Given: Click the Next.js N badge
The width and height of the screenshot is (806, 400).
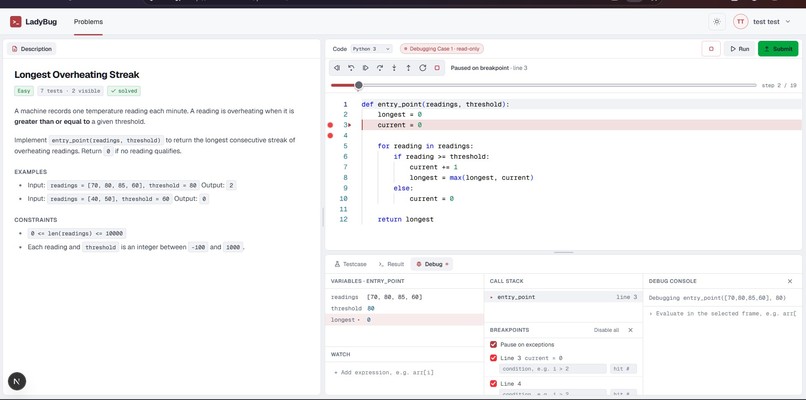Looking at the screenshot, I should [17, 381].
